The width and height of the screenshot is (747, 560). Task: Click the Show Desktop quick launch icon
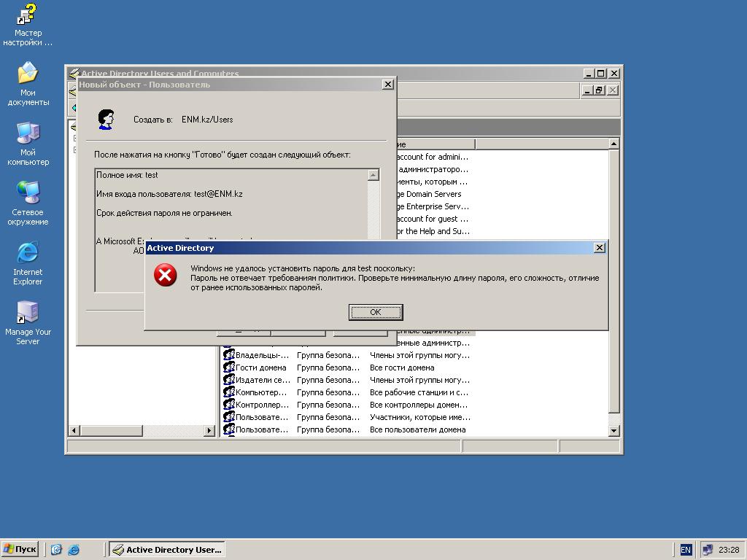[x=56, y=550]
